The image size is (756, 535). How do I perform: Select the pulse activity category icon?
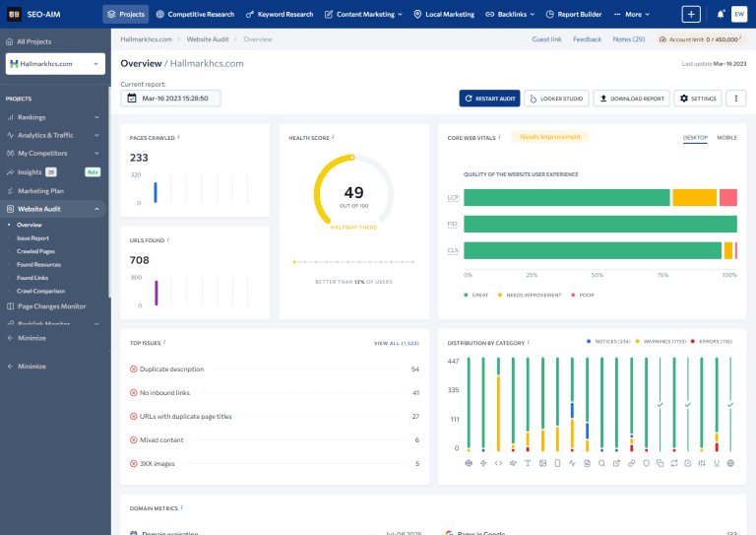572,463
